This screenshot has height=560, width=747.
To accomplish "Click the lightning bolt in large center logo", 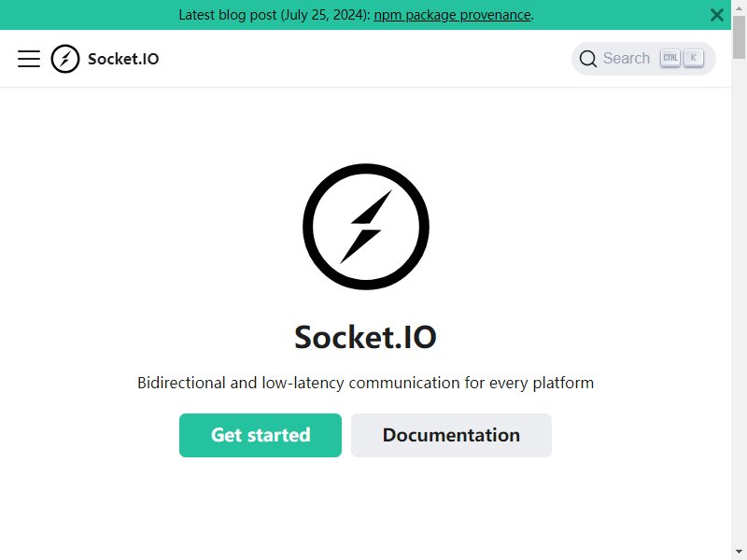I will [366, 227].
